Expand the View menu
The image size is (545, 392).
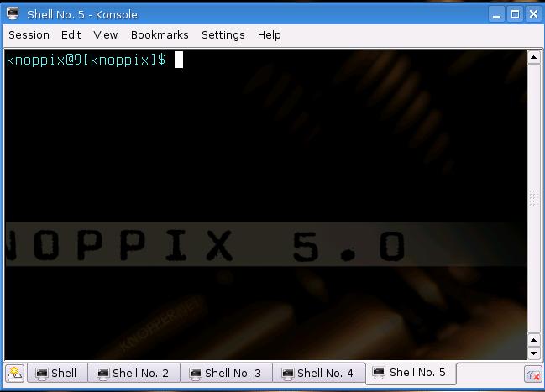105,35
